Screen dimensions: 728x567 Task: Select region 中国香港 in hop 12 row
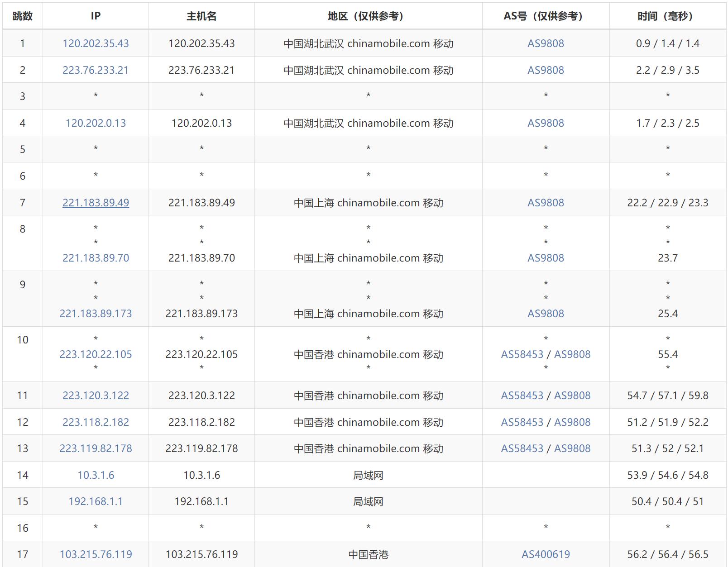tap(314, 422)
